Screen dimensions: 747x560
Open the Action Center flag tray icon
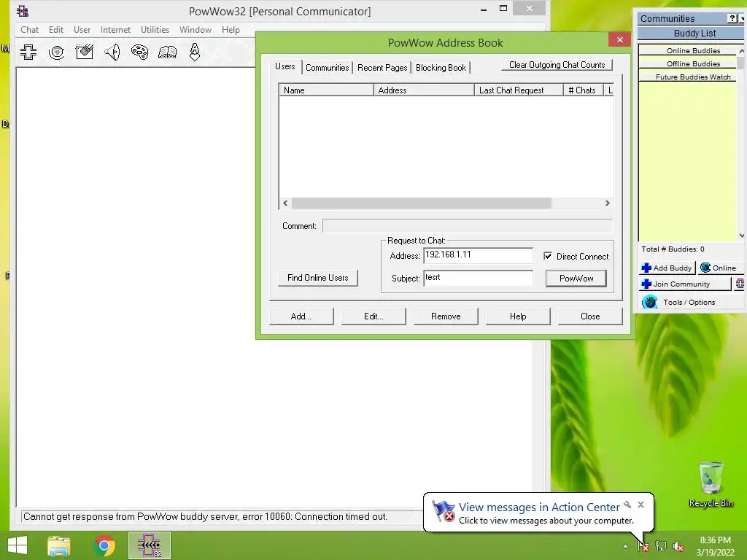643,546
